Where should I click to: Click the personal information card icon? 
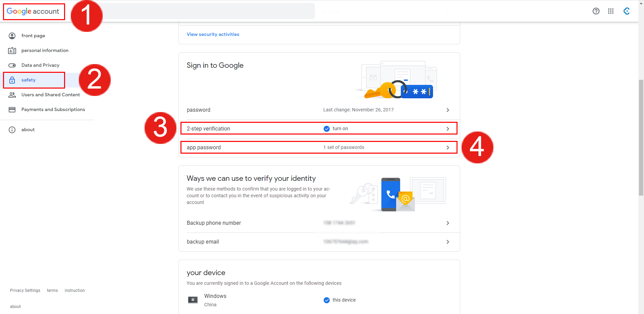click(x=12, y=51)
